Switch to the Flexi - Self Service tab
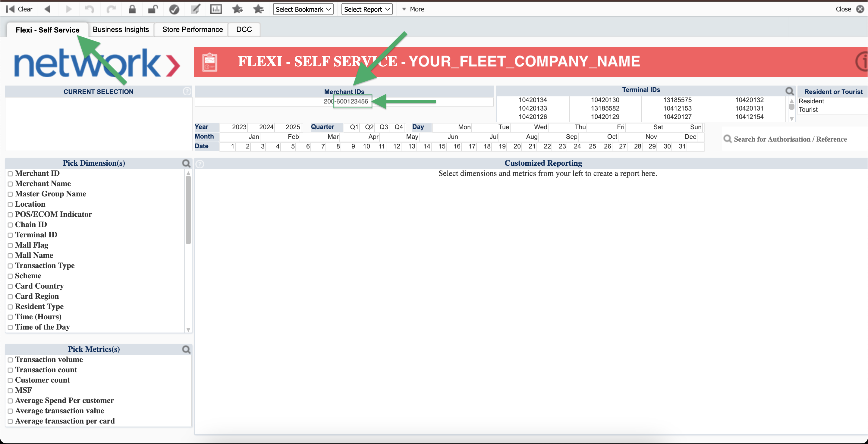 [48, 30]
